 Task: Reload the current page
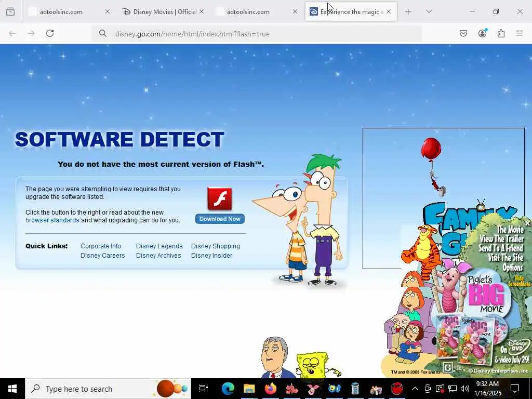click(x=50, y=33)
